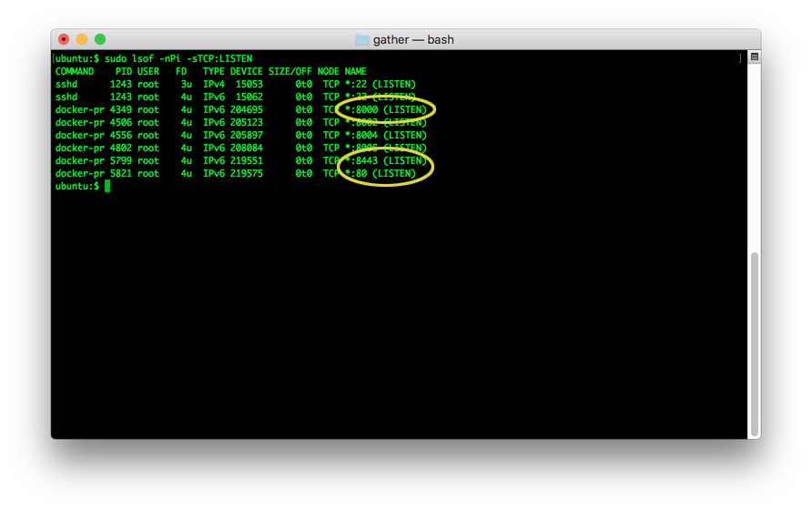Click the '*:8443 (LISTEN)' entry

pos(386,160)
